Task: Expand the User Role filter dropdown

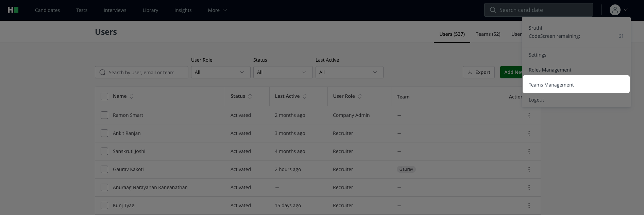Action: pos(221,72)
